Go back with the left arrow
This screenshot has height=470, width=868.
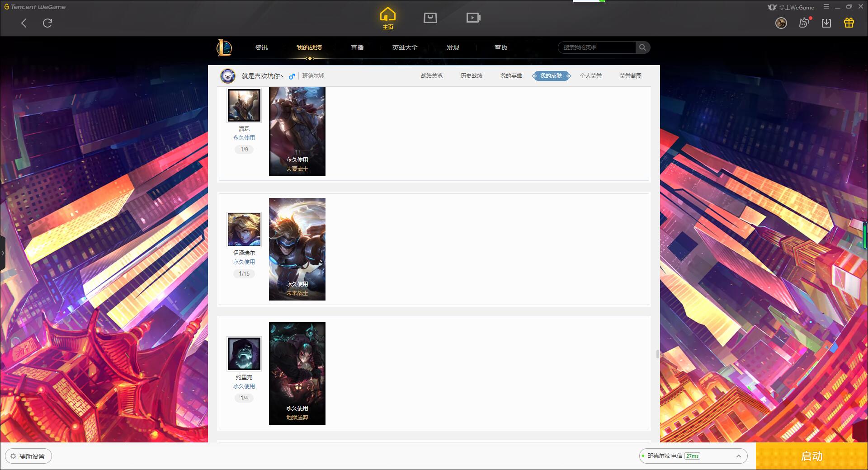pyautogui.click(x=24, y=23)
